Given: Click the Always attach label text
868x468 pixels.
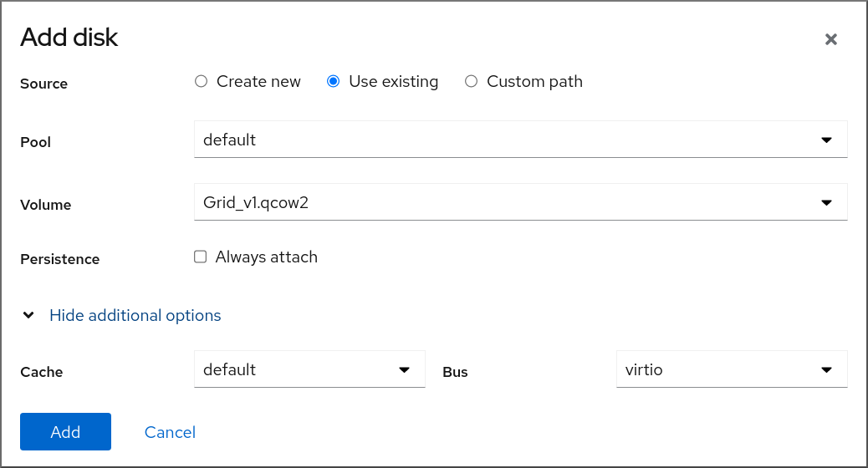Looking at the screenshot, I should coord(267,257).
